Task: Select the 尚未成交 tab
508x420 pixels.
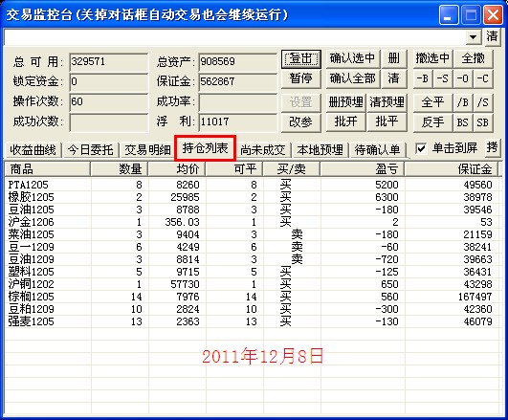Action: [x=263, y=150]
